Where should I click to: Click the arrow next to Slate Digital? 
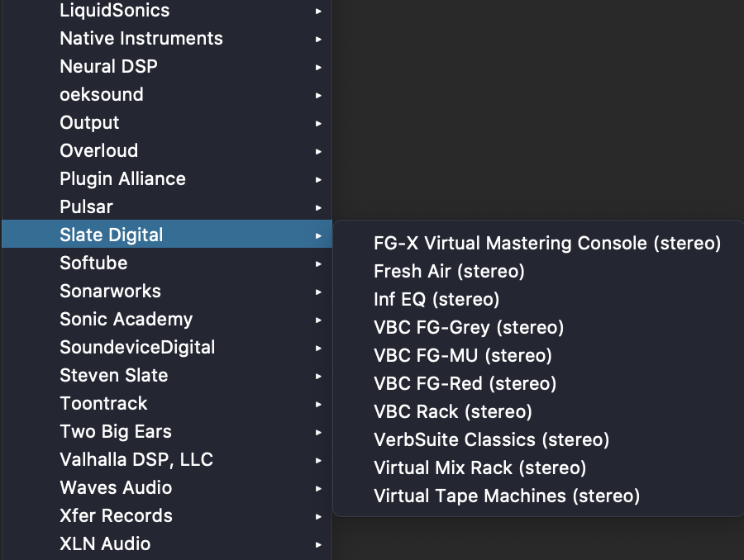pos(318,235)
